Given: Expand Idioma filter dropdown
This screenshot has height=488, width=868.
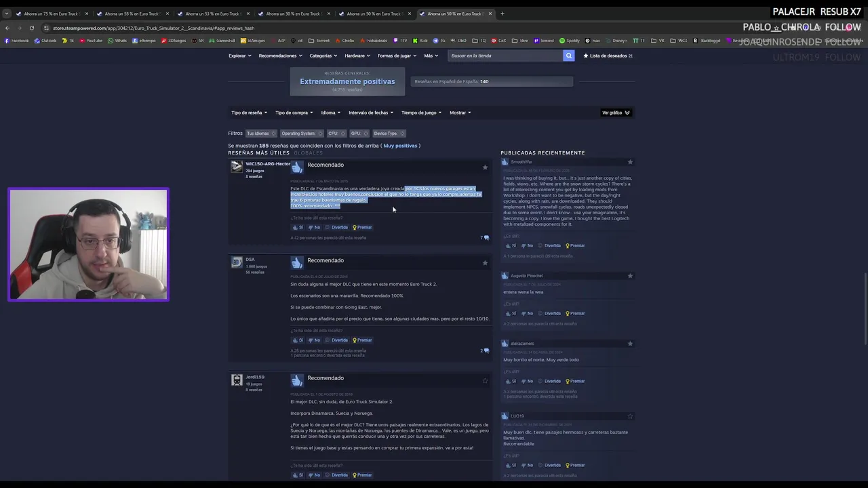Looking at the screenshot, I should [x=330, y=113].
